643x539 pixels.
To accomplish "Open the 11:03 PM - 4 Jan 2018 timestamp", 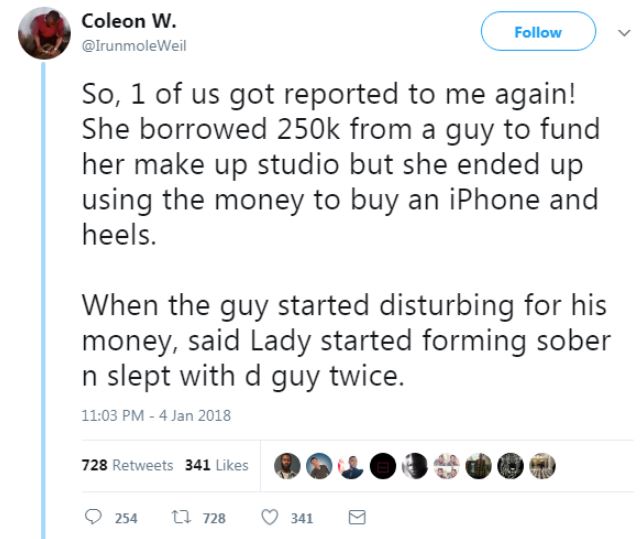I will 153,416.
